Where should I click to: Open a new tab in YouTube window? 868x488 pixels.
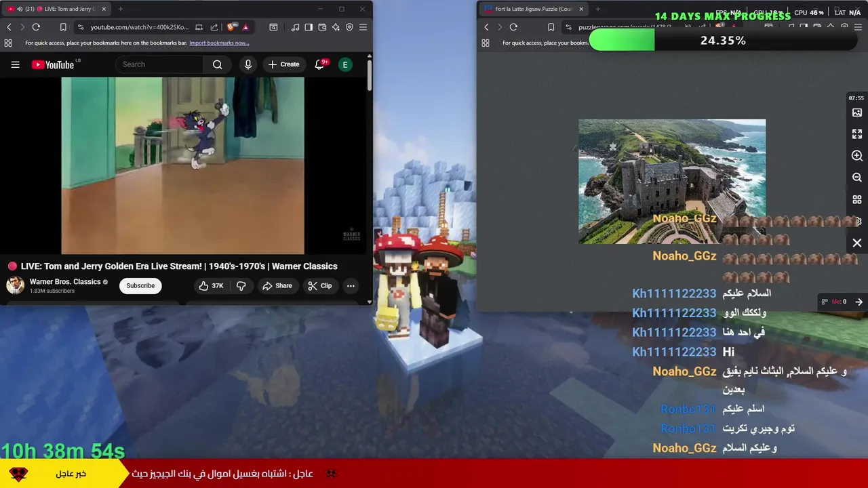120,9
